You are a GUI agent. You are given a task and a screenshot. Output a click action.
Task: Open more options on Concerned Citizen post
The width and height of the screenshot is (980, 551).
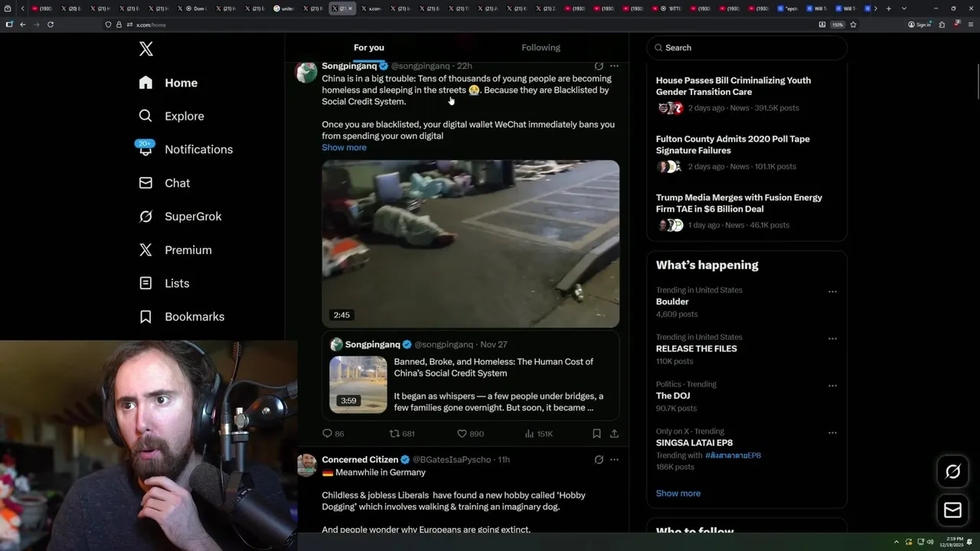pyautogui.click(x=614, y=460)
